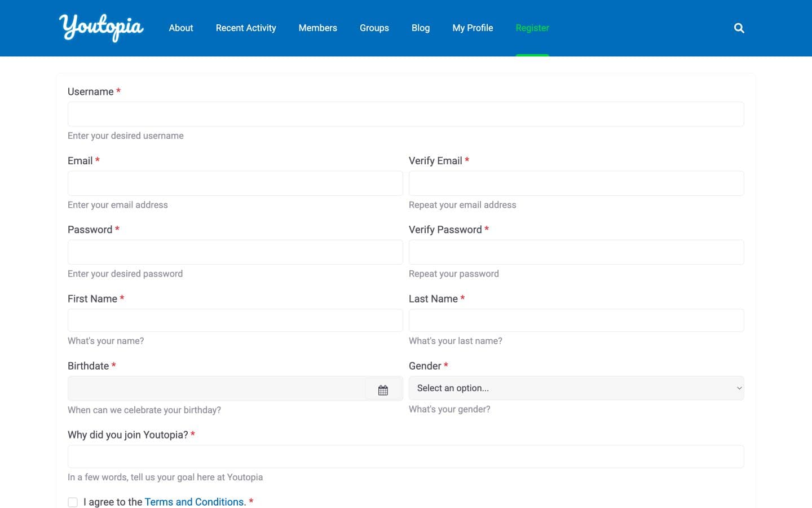Viewport: 812px width, 508px height.
Task: Click the 'What's your last name?' hint
Action: (x=456, y=341)
